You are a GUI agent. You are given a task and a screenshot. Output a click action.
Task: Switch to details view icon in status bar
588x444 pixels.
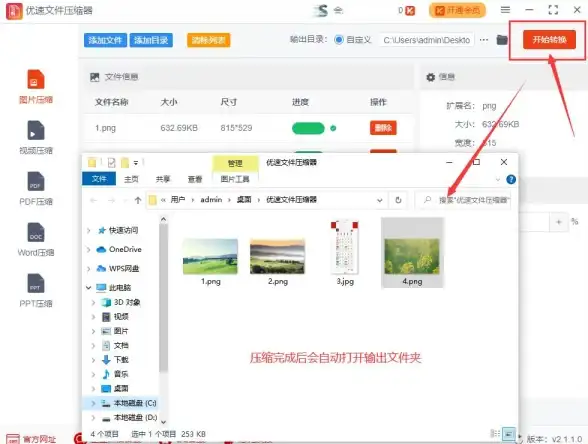pos(495,434)
